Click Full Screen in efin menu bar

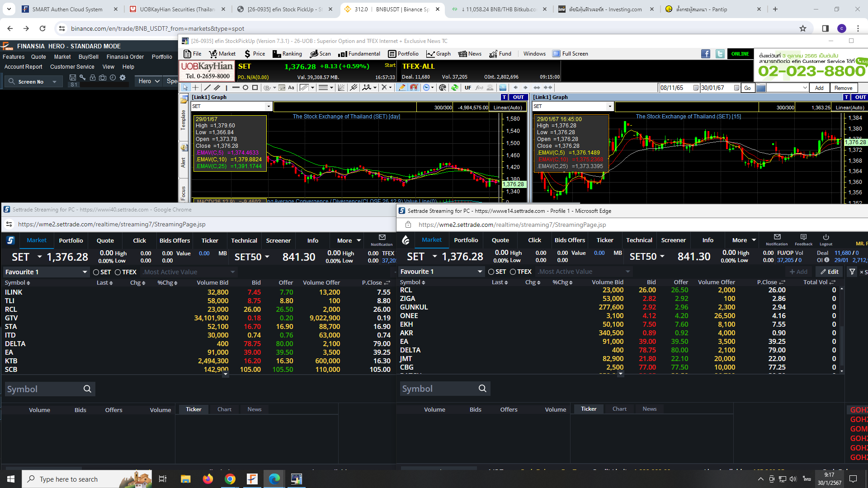pyautogui.click(x=570, y=54)
